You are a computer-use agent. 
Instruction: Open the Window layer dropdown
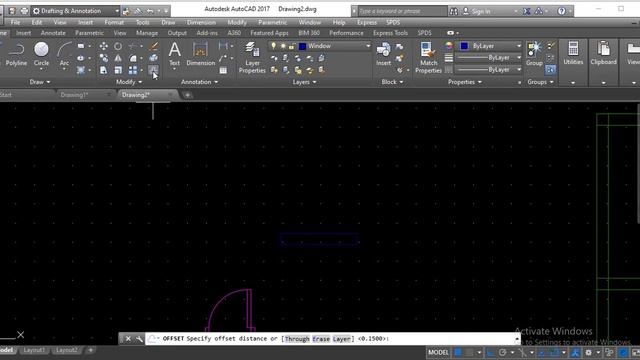(x=368, y=46)
